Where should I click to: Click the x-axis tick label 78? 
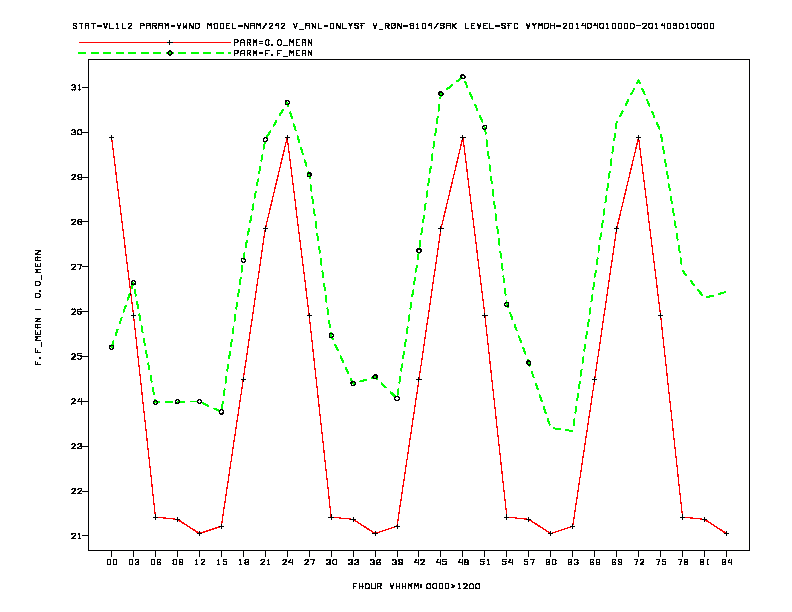tap(683, 562)
